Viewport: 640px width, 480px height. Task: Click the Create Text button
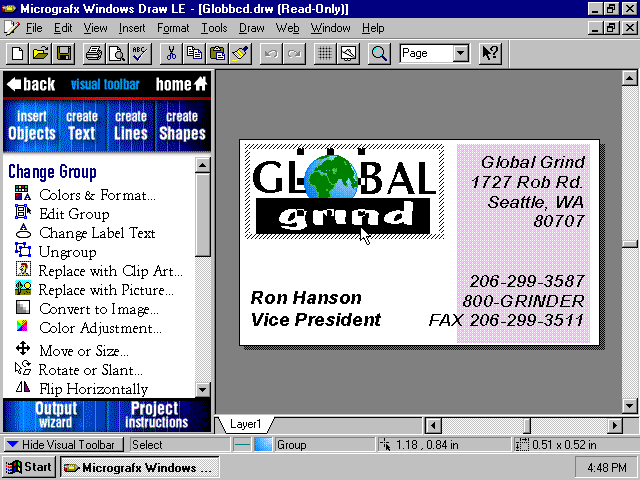82,126
